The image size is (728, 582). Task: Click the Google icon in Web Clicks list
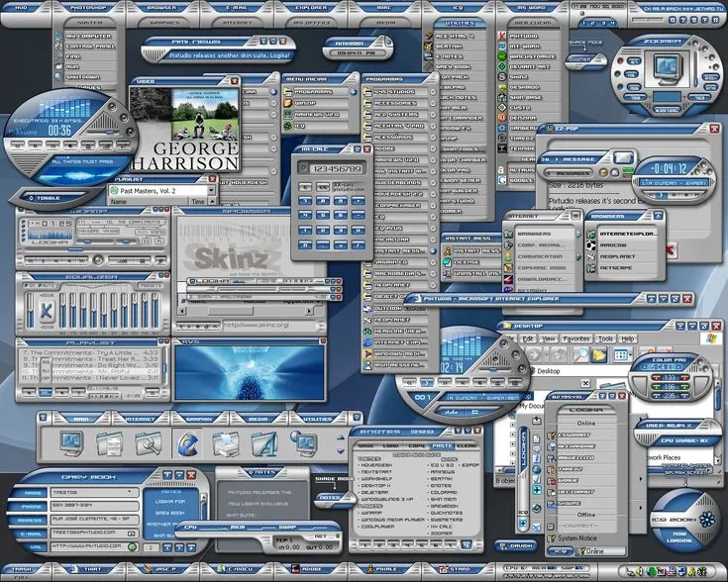pyautogui.click(x=502, y=179)
